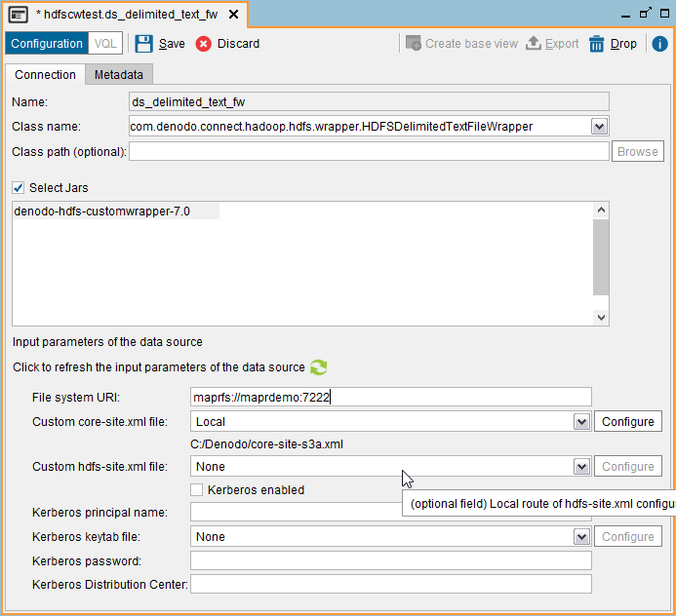676x616 pixels.
Task: Maximize the editor panel
Action: tap(665, 14)
